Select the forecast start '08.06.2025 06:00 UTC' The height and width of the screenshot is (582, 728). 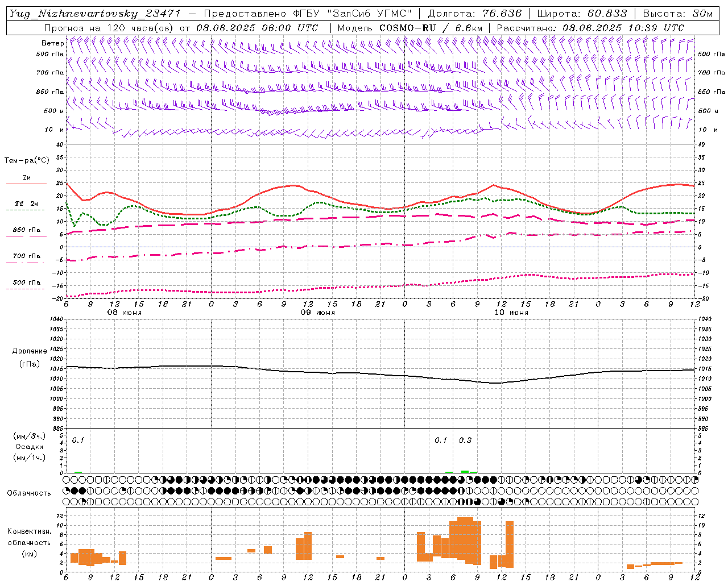pos(257,28)
